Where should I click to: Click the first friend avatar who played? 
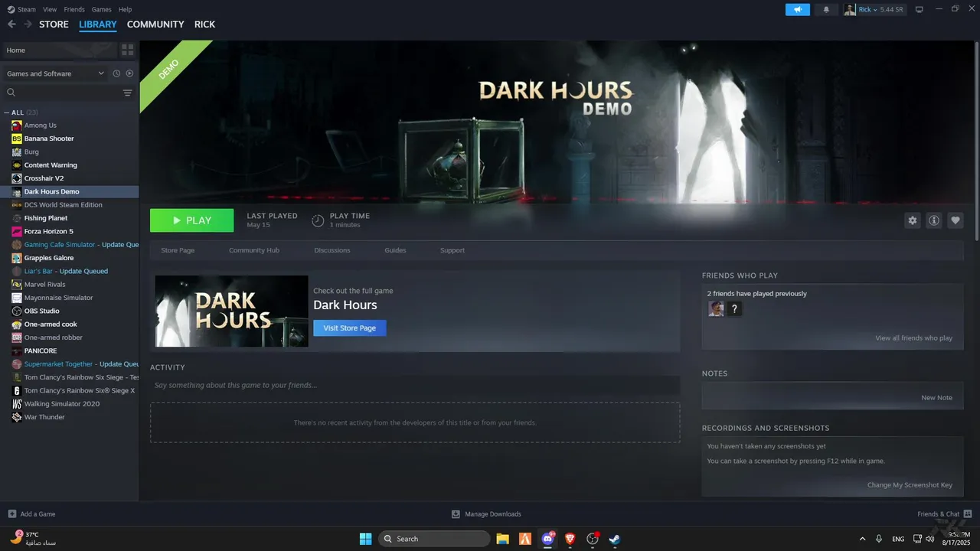pos(716,309)
